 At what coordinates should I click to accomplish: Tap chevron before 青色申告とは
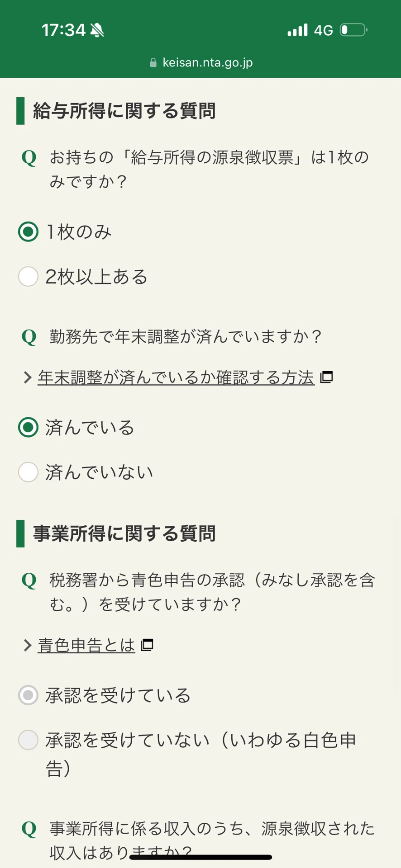[28, 645]
